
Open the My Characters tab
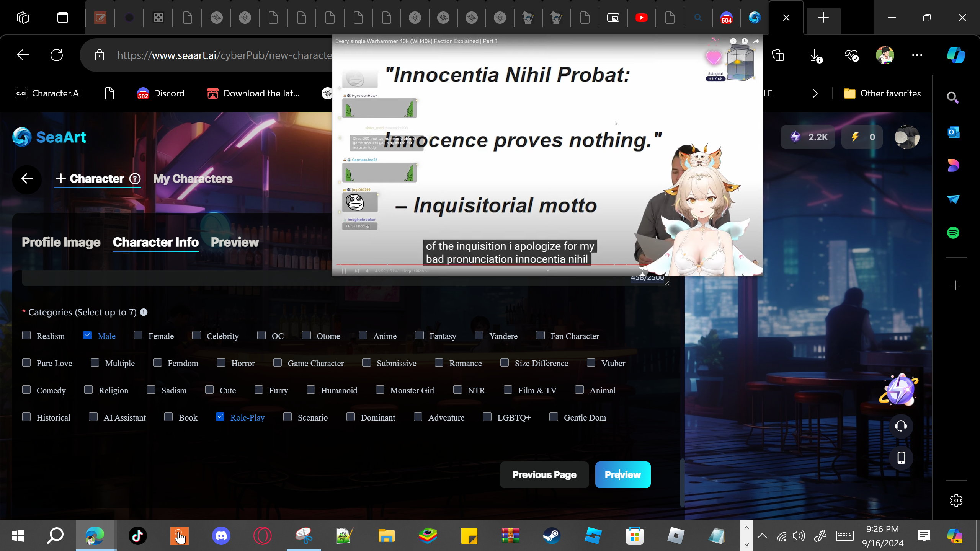coord(193,179)
